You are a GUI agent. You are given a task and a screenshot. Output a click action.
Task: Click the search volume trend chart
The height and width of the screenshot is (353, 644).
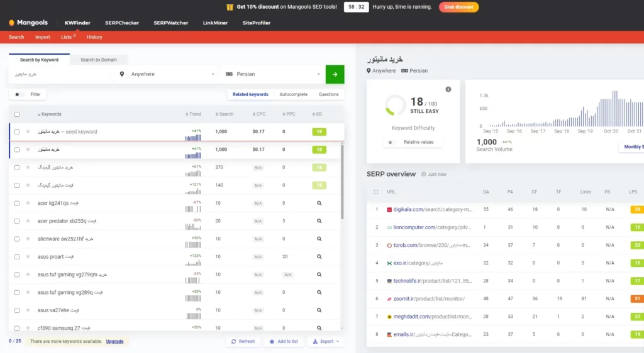pyautogui.click(x=565, y=109)
